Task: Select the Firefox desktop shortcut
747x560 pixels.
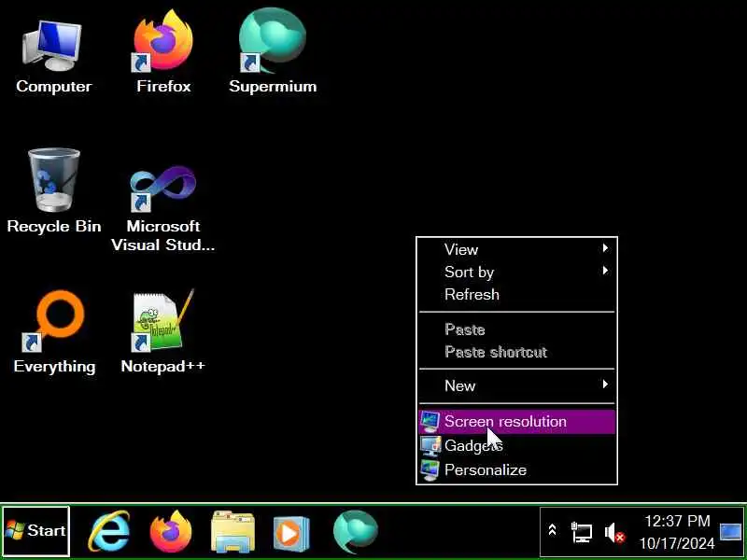Action: point(163,52)
